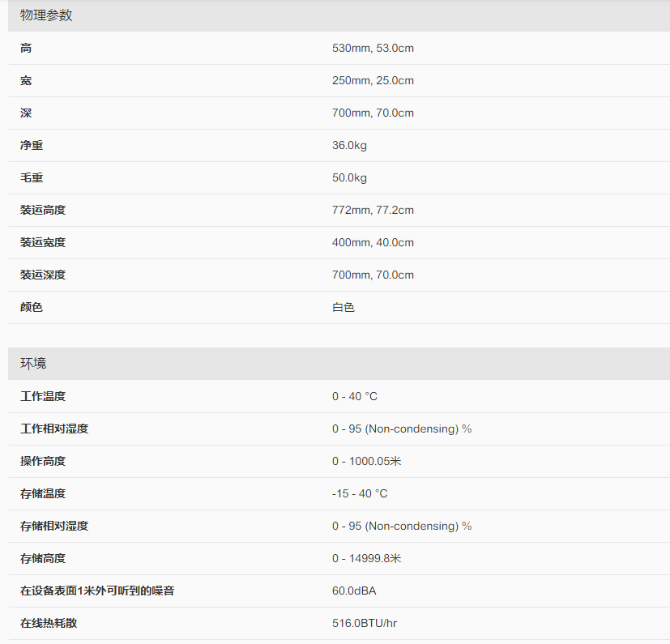This screenshot has width=670, height=644.
Task: Click the 环境 section header
Action: coord(33,364)
